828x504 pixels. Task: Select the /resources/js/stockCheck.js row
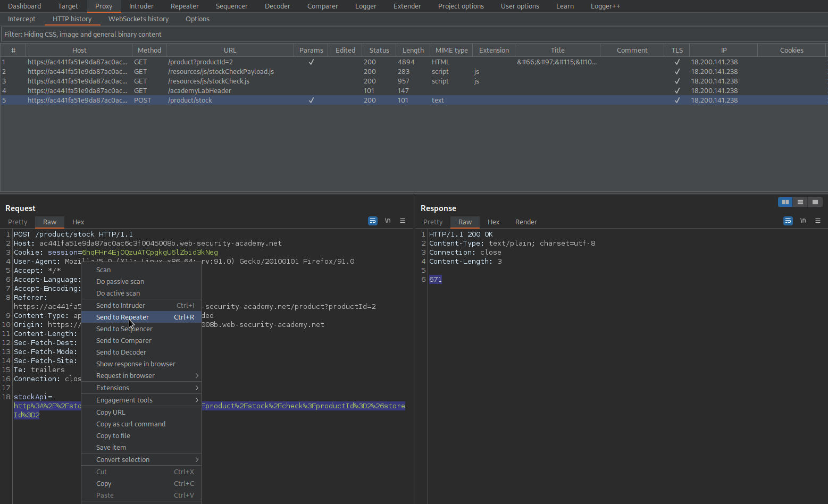click(x=414, y=81)
